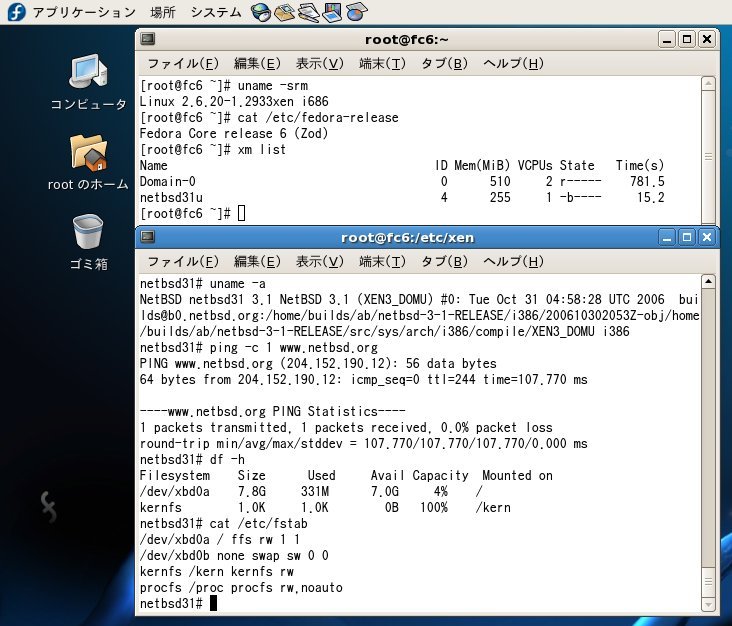
Task: Click terminal icon in root@fc6:/etc/xen title bar
Action: [148, 237]
